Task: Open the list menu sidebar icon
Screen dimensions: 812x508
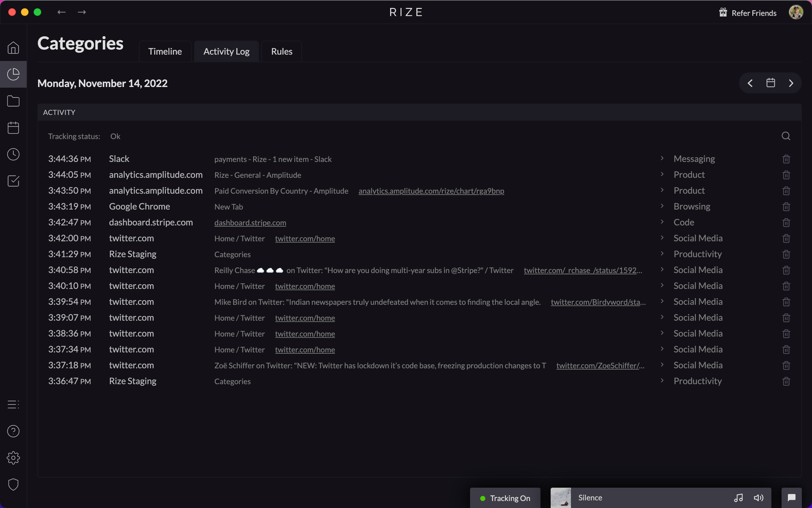Action: pyautogui.click(x=13, y=404)
